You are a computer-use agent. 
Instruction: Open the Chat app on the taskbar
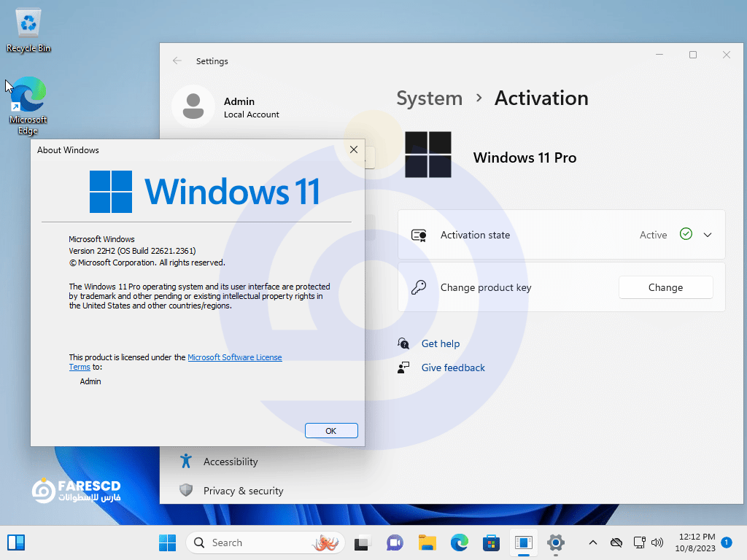tap(395, 542)
